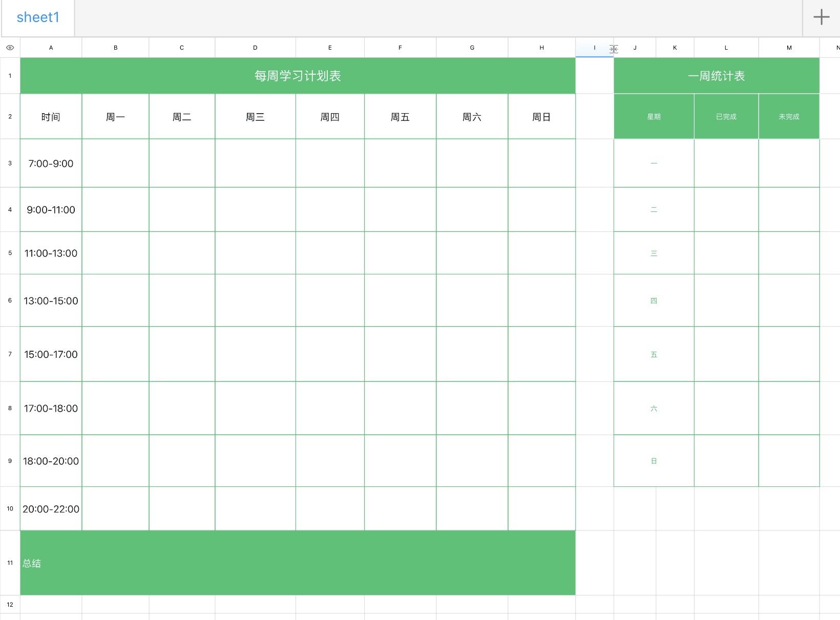Select the 周四 header cell
The width and height of the screenshot is (840, 620).
[330, 117]
